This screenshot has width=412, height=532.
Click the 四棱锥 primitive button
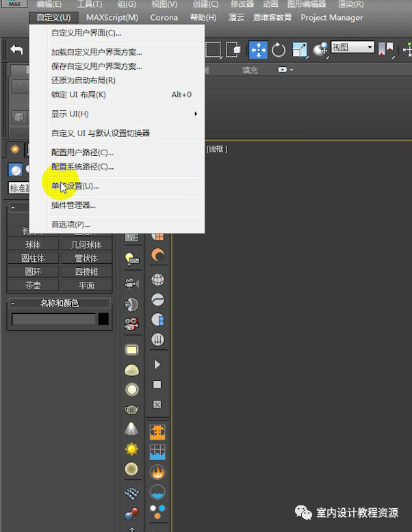coord(86,271)
